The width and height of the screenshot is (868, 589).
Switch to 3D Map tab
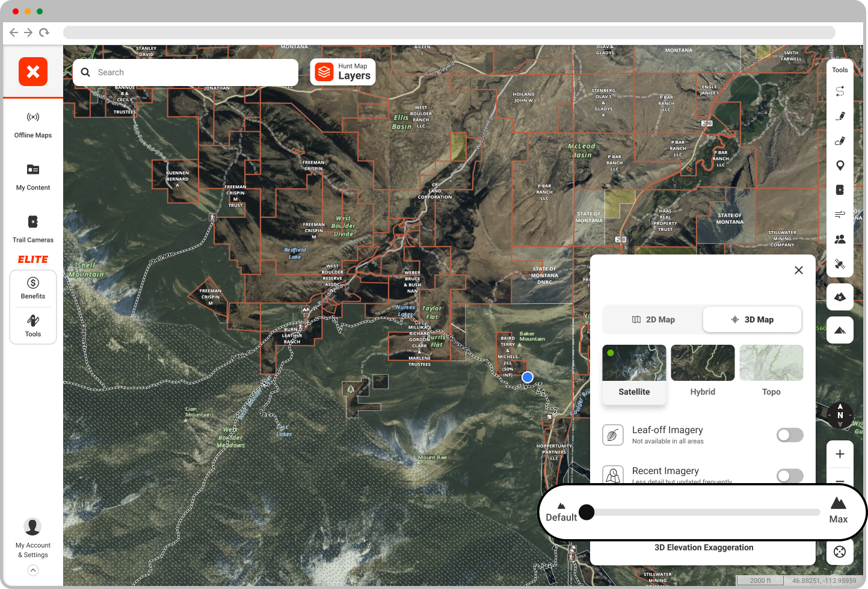pos(753,319)
